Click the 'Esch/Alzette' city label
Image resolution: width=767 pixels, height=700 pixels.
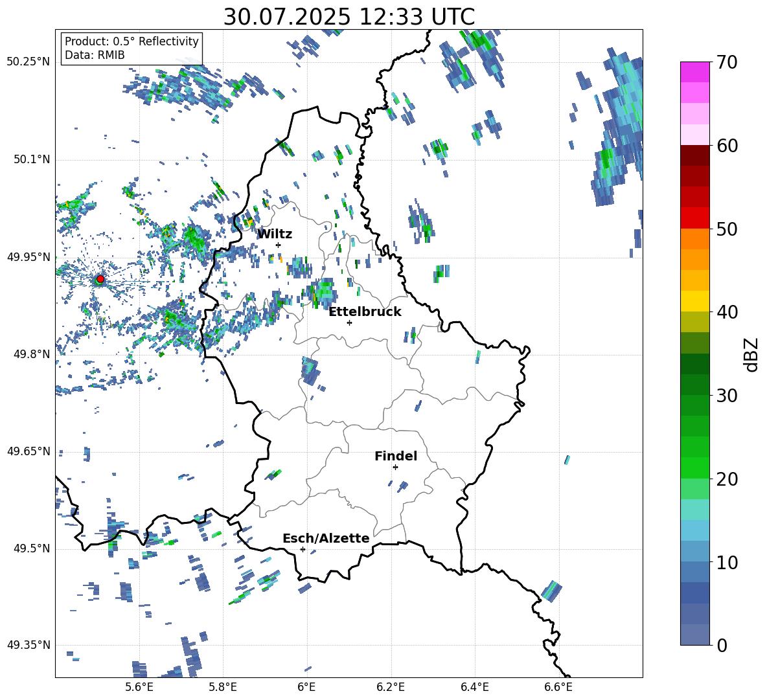click(326, 538)
